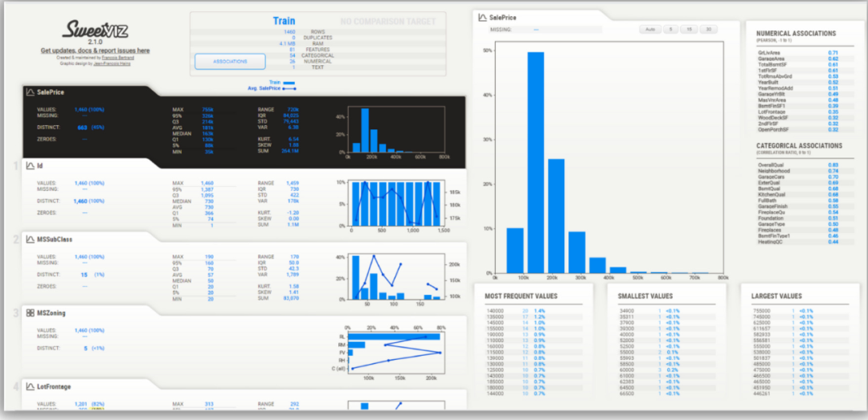This screenshot has height=420, width=868.
Task: Set histogram bins to 15
Action: click(x=690, y=30)
